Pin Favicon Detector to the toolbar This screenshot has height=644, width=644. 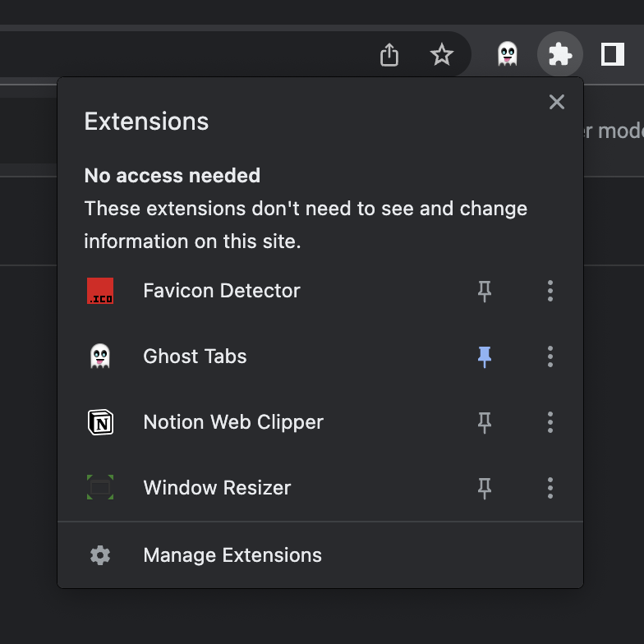[485, 291]
